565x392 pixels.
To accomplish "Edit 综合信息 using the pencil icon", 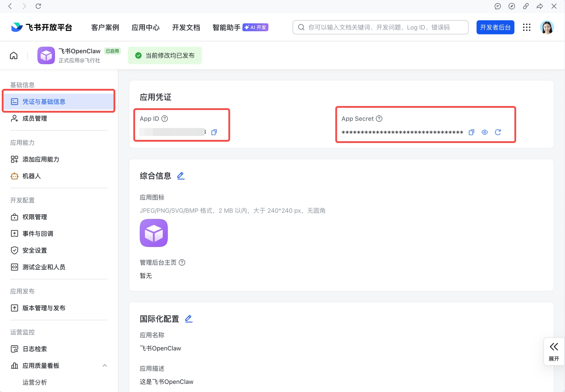I will pos(181,175).
